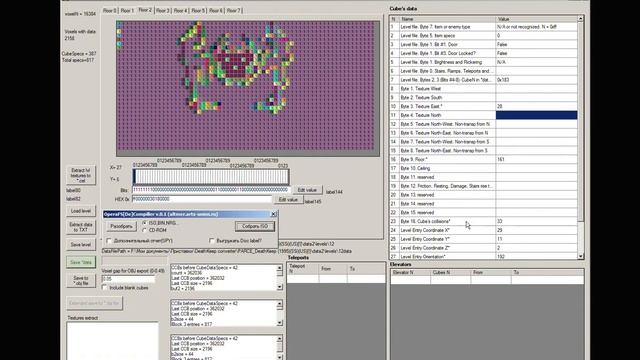Click down arrow of first CCB log box
Screen dimensions: 640x360
(280, 287)
